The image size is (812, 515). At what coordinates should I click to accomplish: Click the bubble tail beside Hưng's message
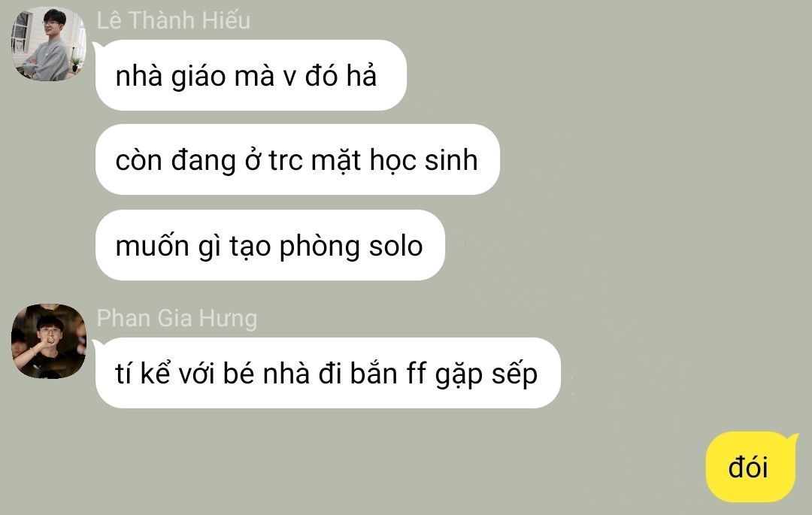[x=95, y=345]
